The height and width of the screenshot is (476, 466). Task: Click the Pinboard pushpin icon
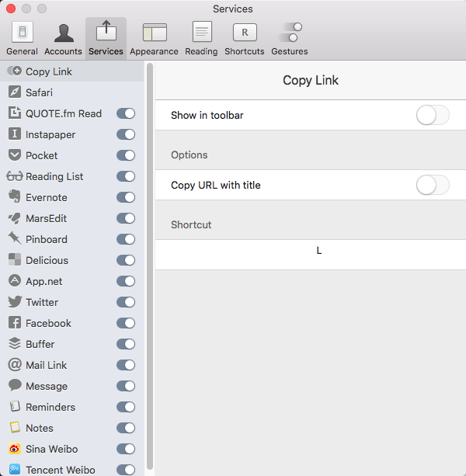coord(15,238)
